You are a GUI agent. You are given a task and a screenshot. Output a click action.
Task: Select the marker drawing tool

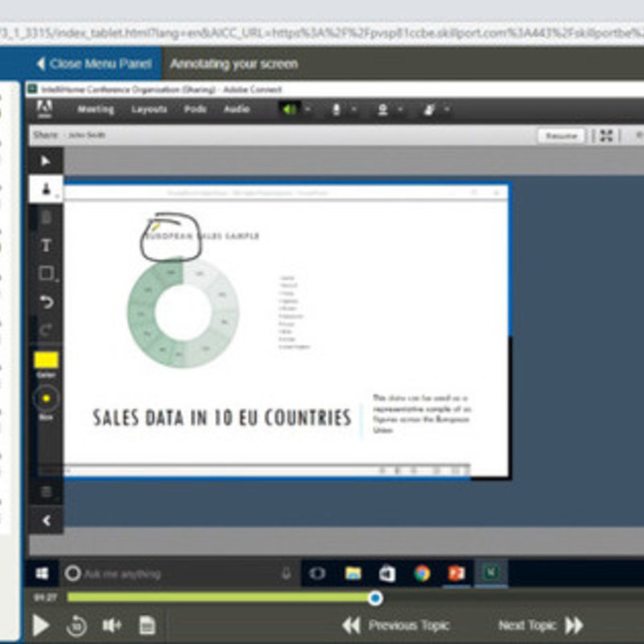click(x=46, y=190)
